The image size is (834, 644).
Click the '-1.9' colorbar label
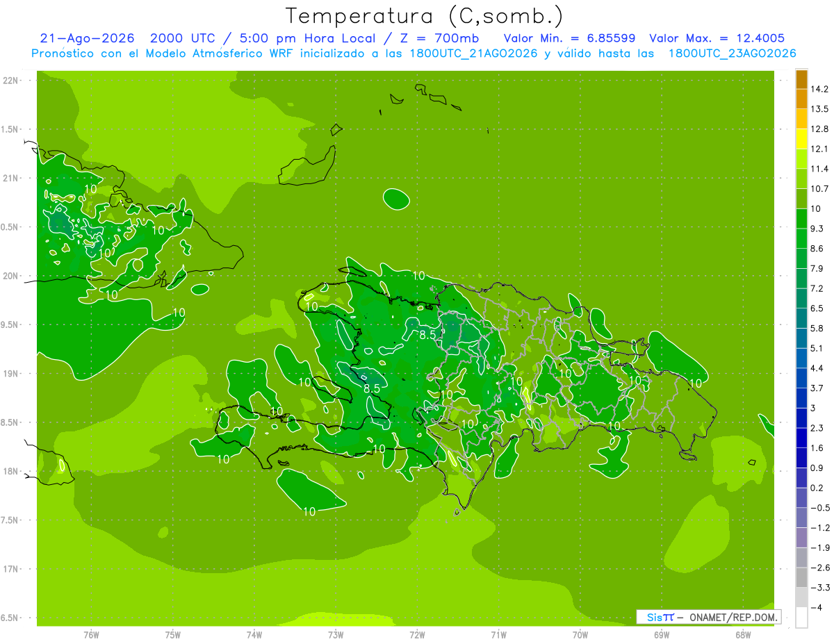tap(820, 548)
